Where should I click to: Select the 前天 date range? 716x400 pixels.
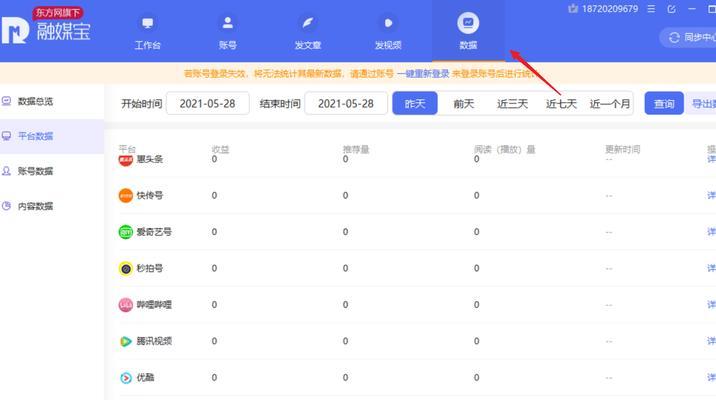[x=463, y=104]
